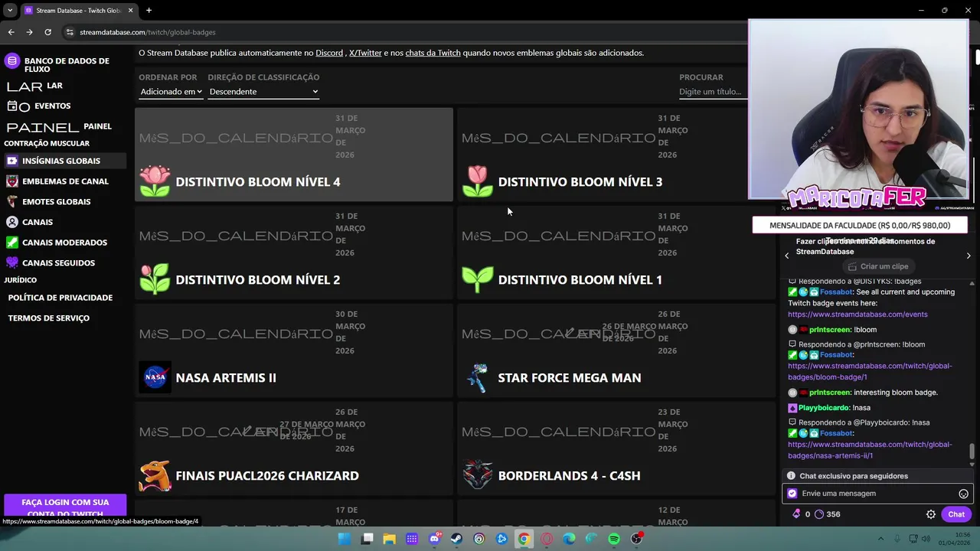Open the chats da Twitch link

(433, 53)
